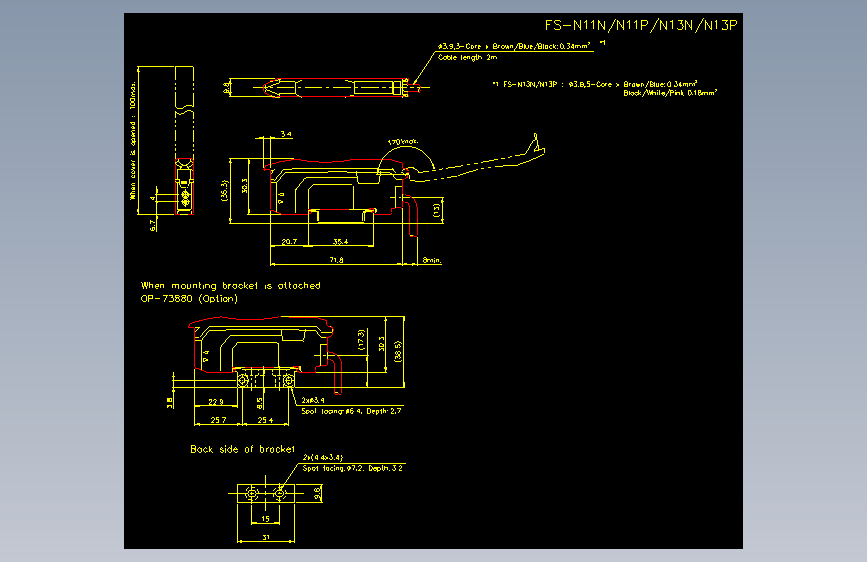Click the 2xø3.4 hole callout
867x562 pixels.
tap(313, 400)
